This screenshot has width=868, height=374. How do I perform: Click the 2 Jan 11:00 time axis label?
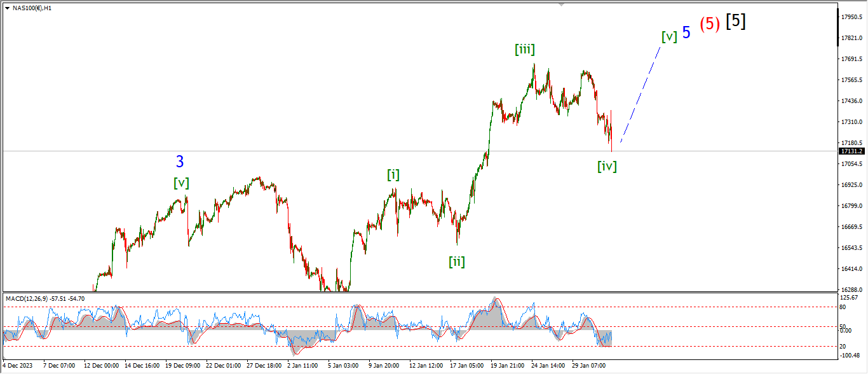coord(301,366)
